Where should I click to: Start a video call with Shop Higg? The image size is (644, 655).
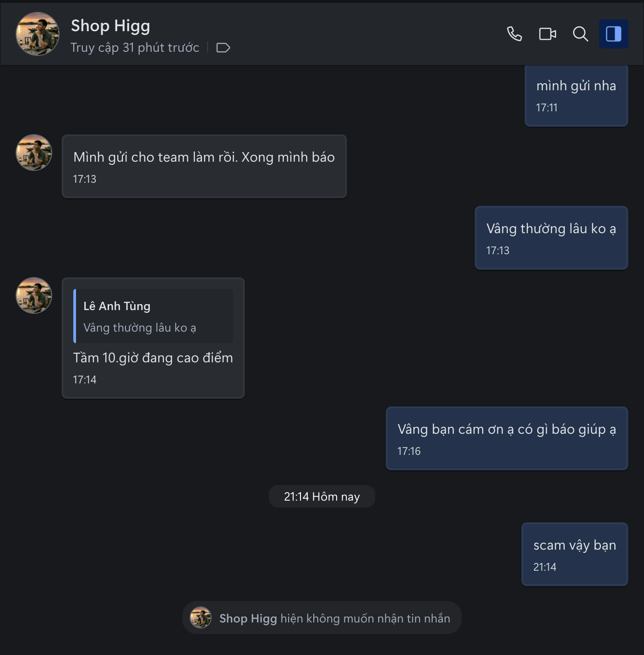point(547,34)
